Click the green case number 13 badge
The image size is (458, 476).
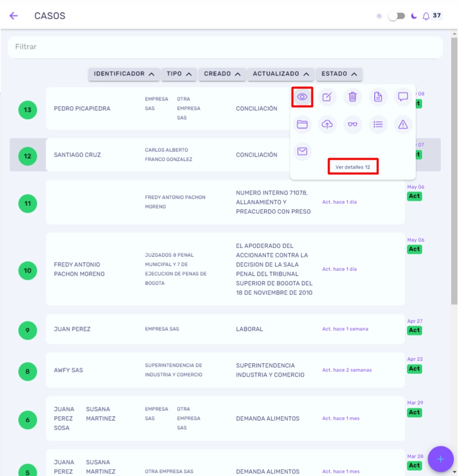(28, 110)
